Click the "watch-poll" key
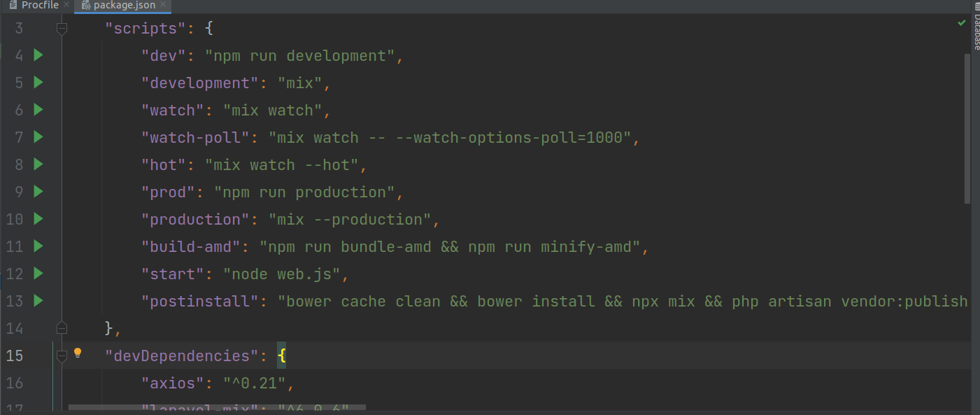The height and width of the screenshot is (415, 980). [x=195, y=138]
